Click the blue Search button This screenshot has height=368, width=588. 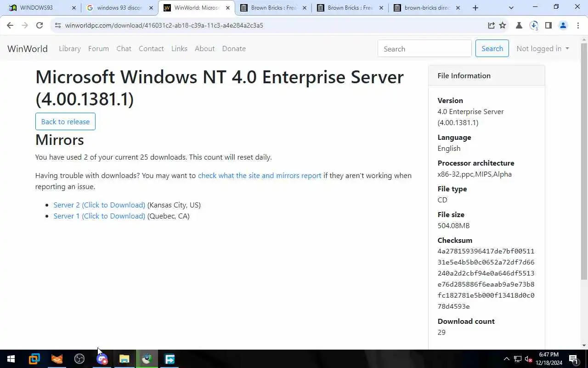(492, 48)
